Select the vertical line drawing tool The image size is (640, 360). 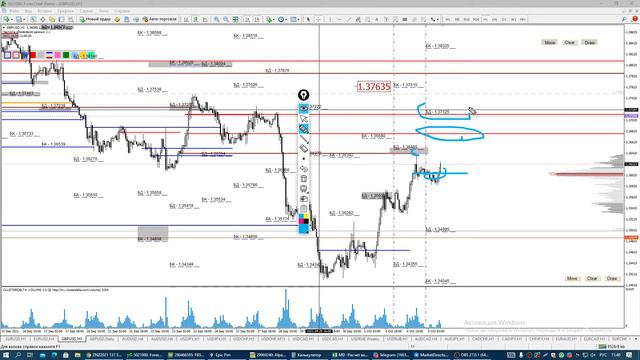point(330,19)
